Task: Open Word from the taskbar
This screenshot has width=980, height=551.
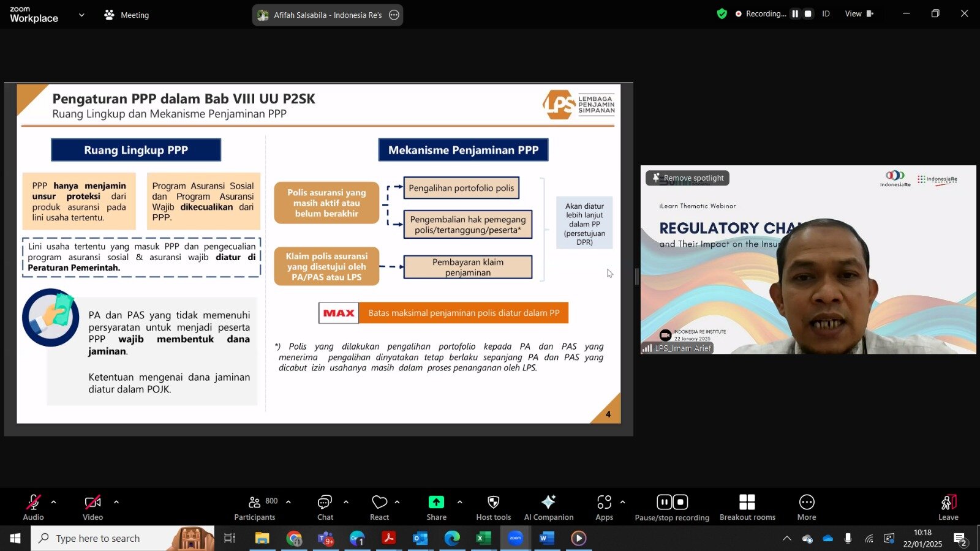Action: point(547,538)
